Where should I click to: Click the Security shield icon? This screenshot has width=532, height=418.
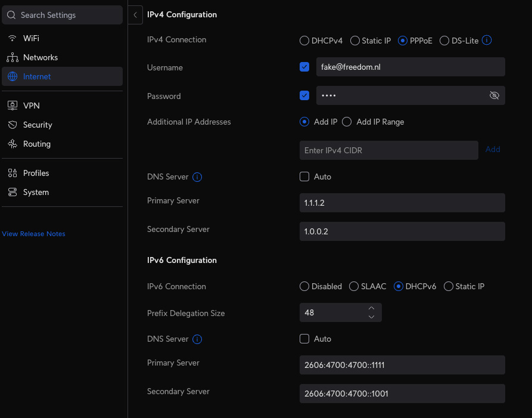coord(13,125)
